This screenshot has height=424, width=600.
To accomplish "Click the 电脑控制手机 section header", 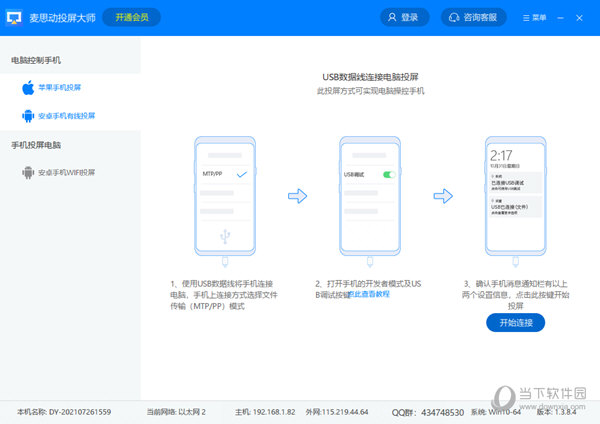I will pyautogui.click(x=36, y=60).
